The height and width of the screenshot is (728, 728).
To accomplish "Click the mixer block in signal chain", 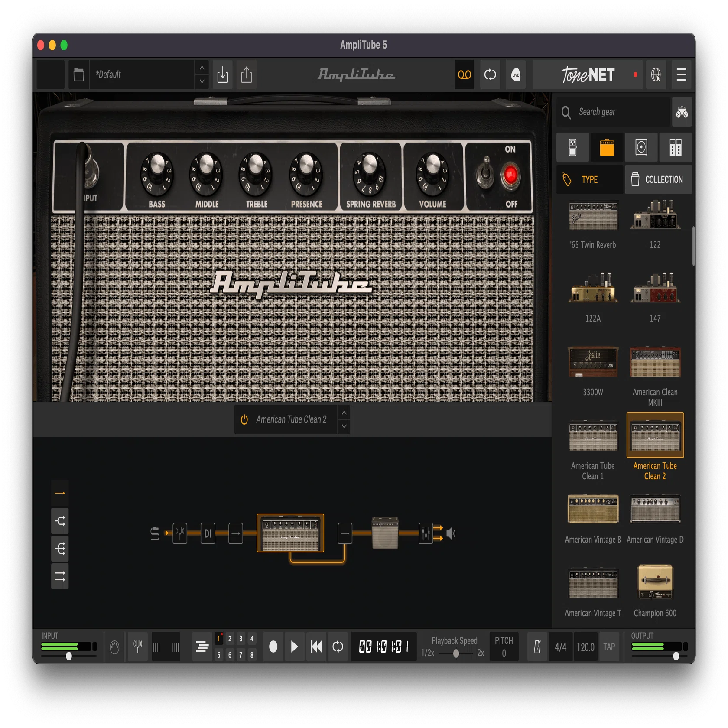I will (426, 533).
